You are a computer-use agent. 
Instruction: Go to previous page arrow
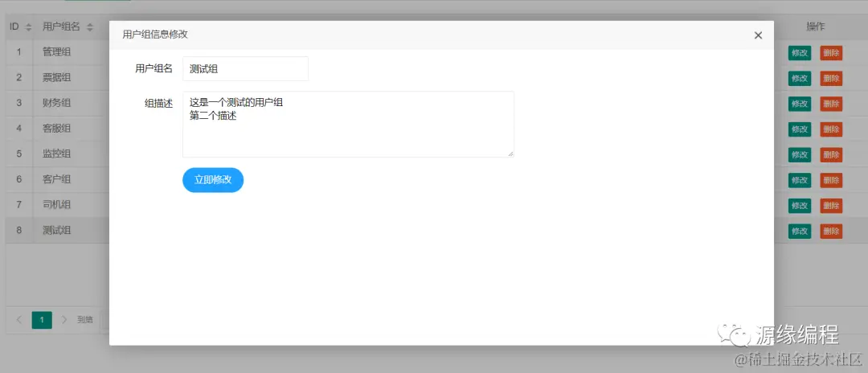(x=19, y=319)
